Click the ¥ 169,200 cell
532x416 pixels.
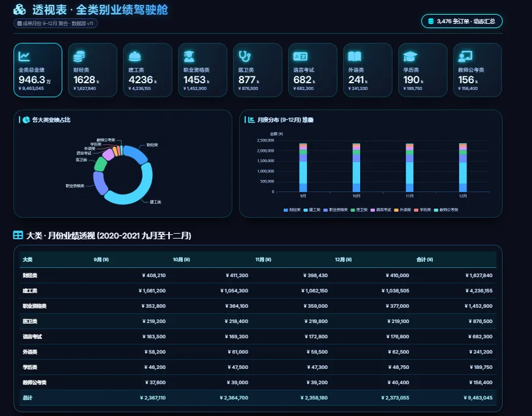[237, 336]
